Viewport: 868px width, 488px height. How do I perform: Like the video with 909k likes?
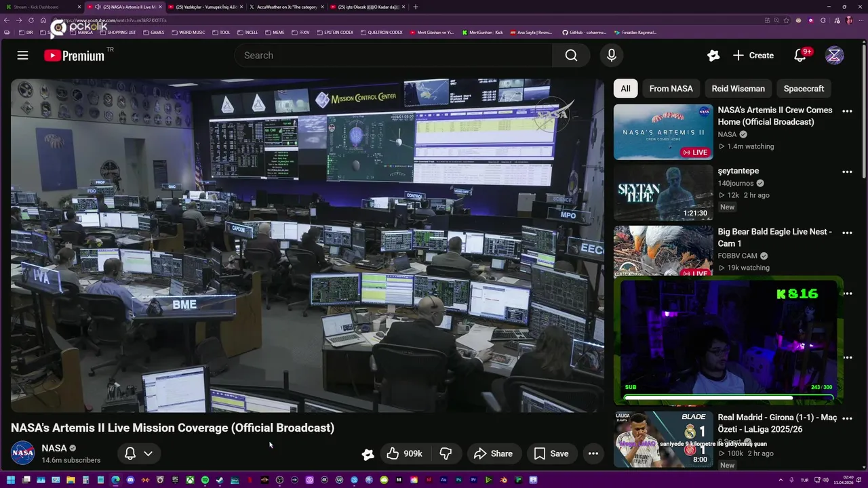pos(404,453)
